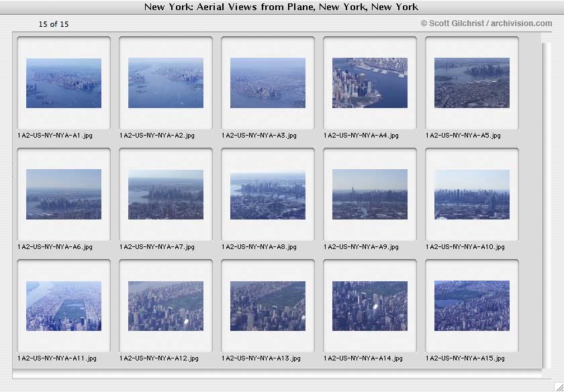
Task: Select thumbnail 1A2-US-NY-NYA-A12.jpg
Action: tap(166, 306)
